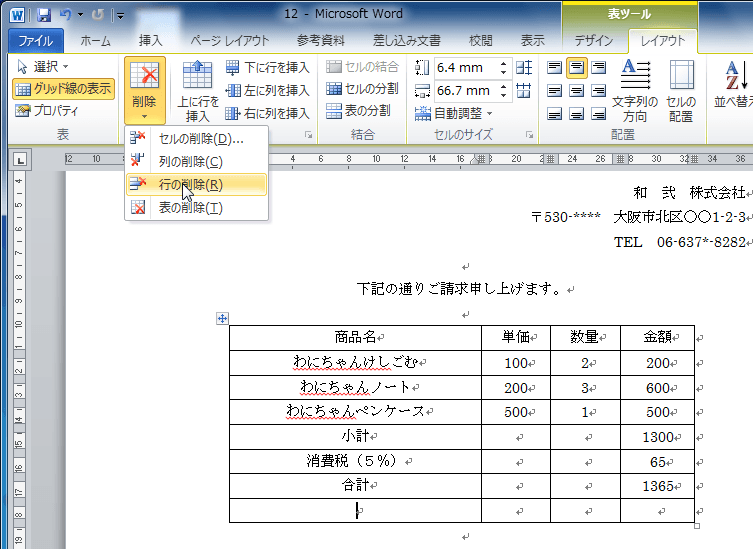Click 上に行を挿入
Viewport: 753px width, 549px height.
197,91
